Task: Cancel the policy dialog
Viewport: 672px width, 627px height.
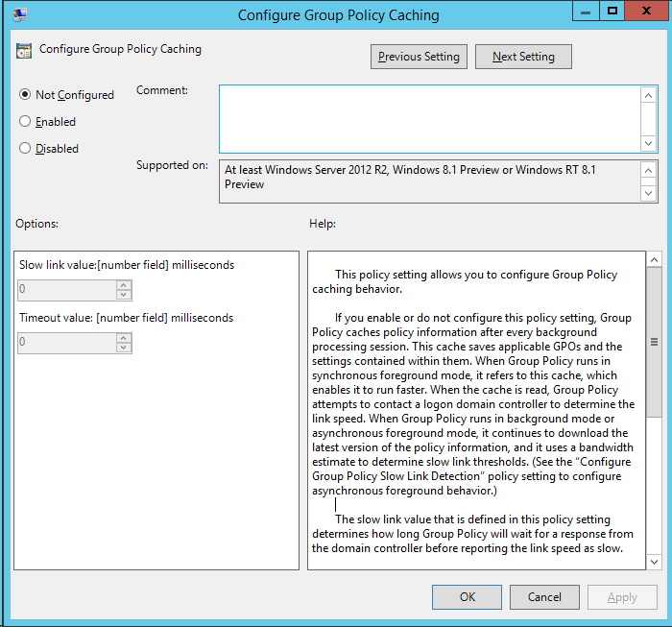Action: coord(544,597)
